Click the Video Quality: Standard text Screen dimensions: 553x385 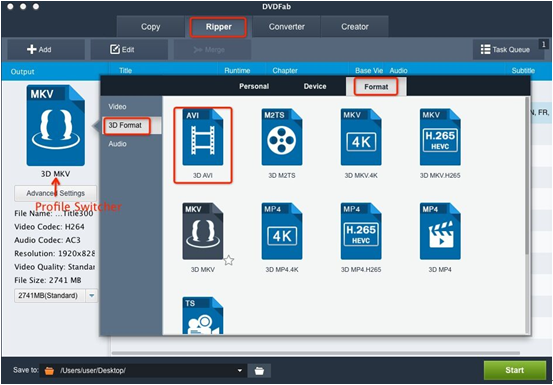pos(55,267)
